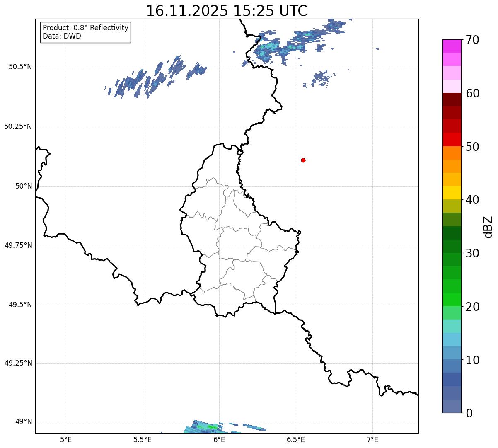Click the "Data: DWD" text
The height and width of the screenshot is (448, 498).
tap(62, 36)
